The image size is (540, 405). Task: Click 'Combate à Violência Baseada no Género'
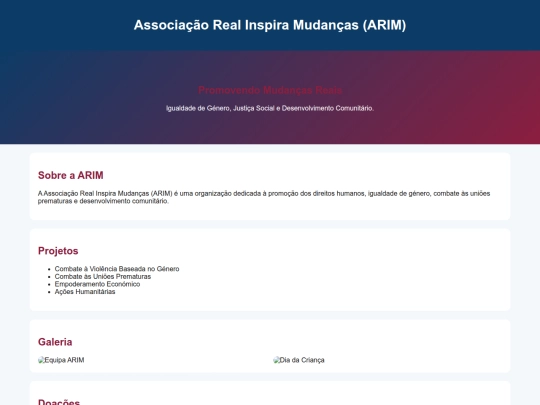tap(117, 269)
